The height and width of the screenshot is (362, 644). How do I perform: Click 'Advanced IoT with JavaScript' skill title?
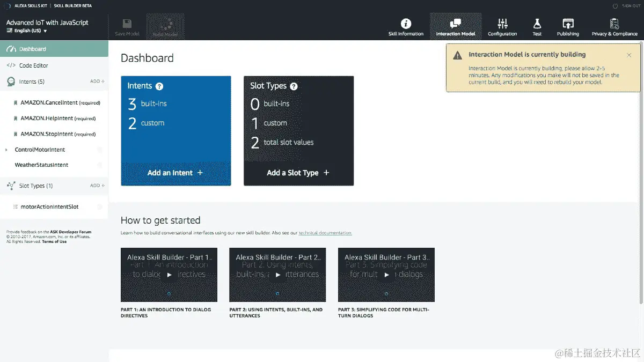pos(47,23)
